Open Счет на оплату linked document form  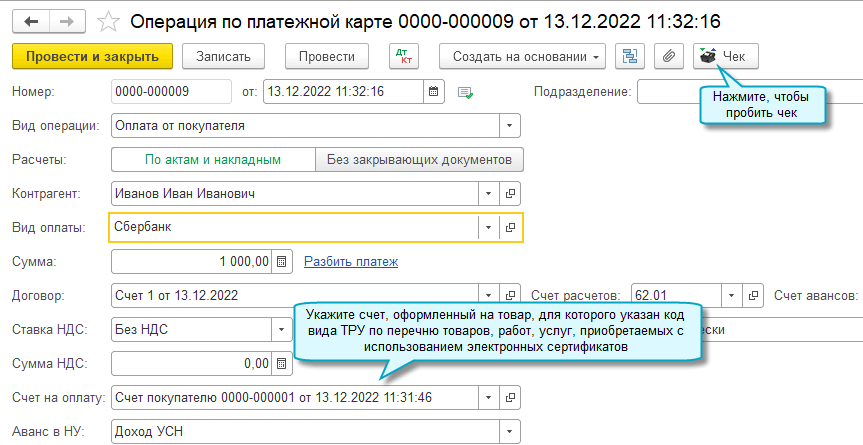coord(510,397)
